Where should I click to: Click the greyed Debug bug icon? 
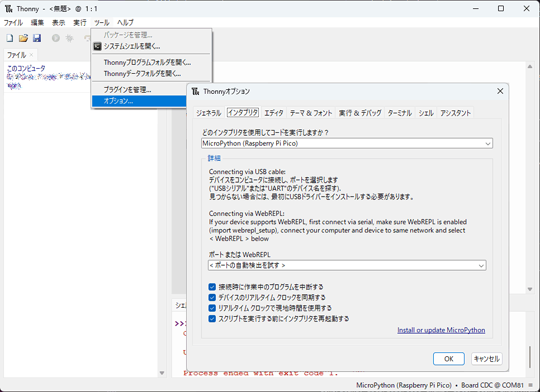coord(70,38)
